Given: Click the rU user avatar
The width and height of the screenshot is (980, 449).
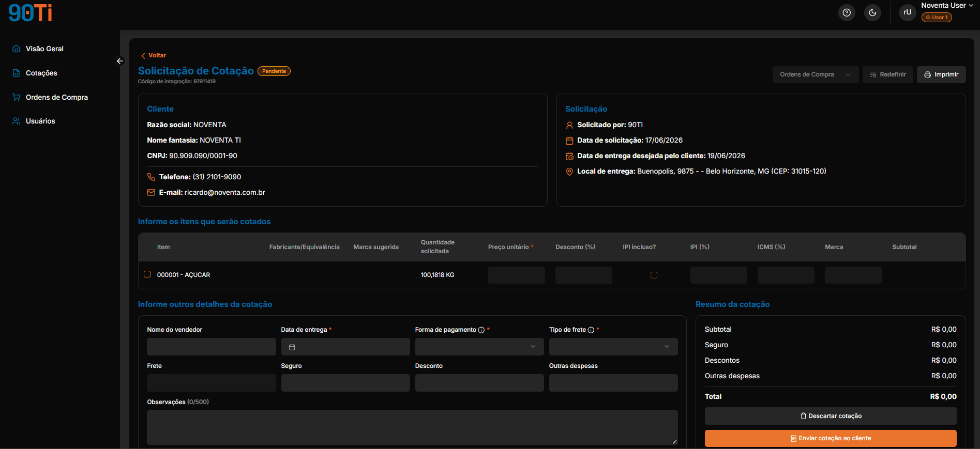Looking at the screenshot, I should click(x=908, y=12).
